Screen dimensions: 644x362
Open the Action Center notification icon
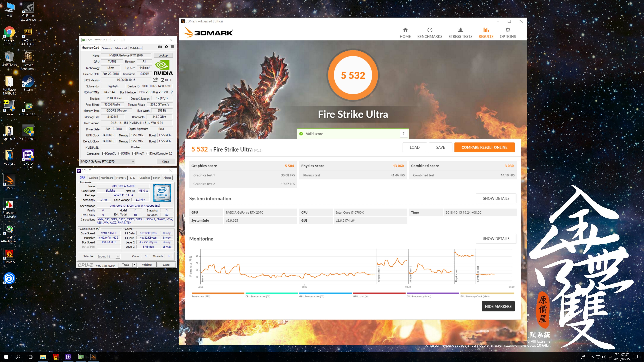tap(635, 357)
